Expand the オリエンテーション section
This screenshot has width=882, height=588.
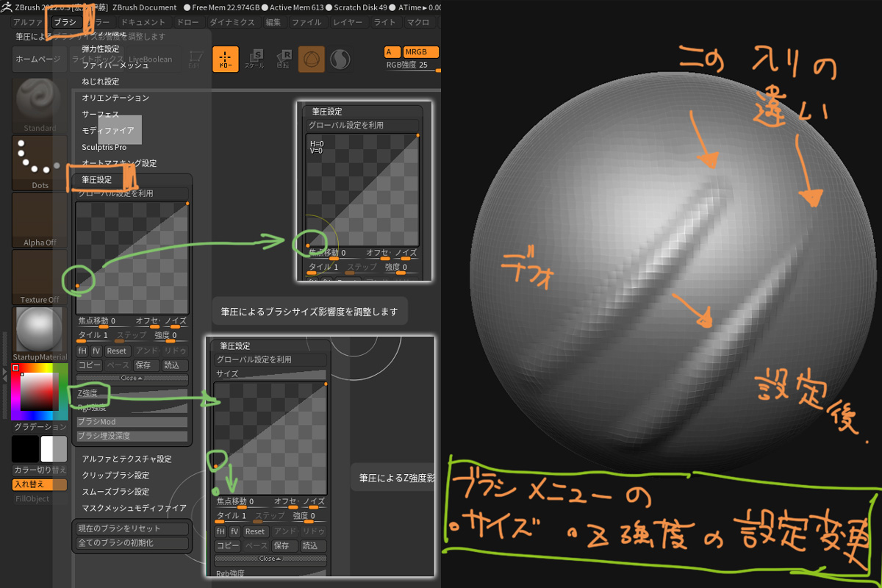click(115, 98)
